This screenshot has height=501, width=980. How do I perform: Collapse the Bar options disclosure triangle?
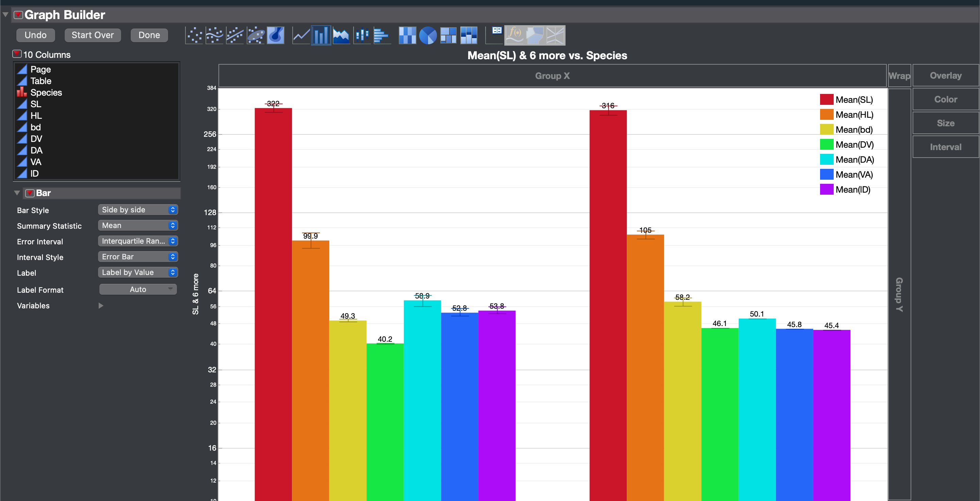[x=17, y=193]
